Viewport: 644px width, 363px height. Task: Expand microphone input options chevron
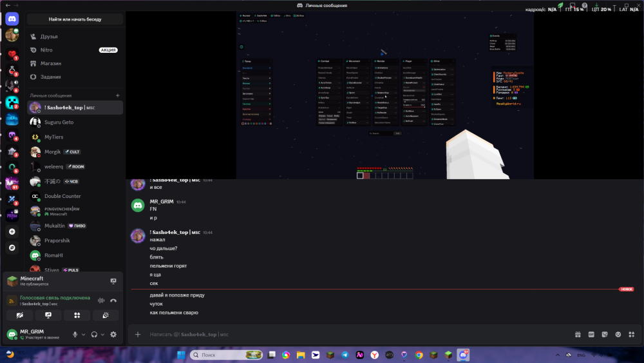(83, 335)
